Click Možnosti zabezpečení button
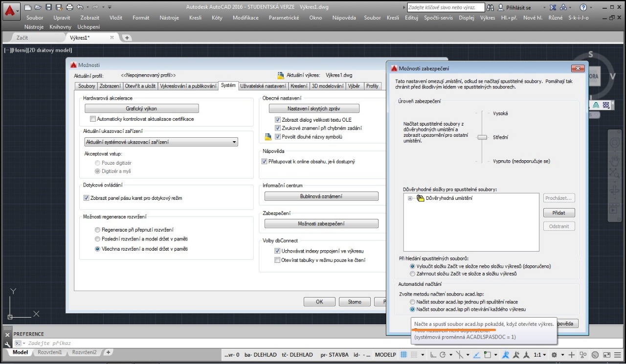 tap(321, 224)
